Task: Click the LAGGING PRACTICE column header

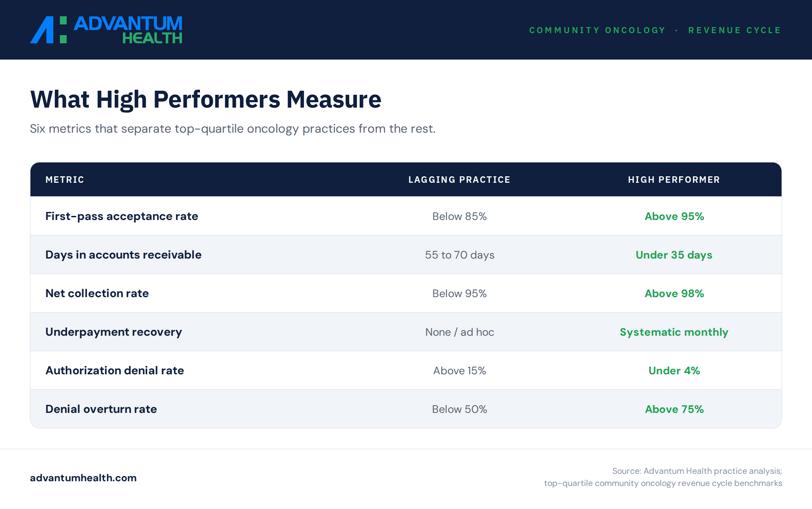Action: coord(459,180)
